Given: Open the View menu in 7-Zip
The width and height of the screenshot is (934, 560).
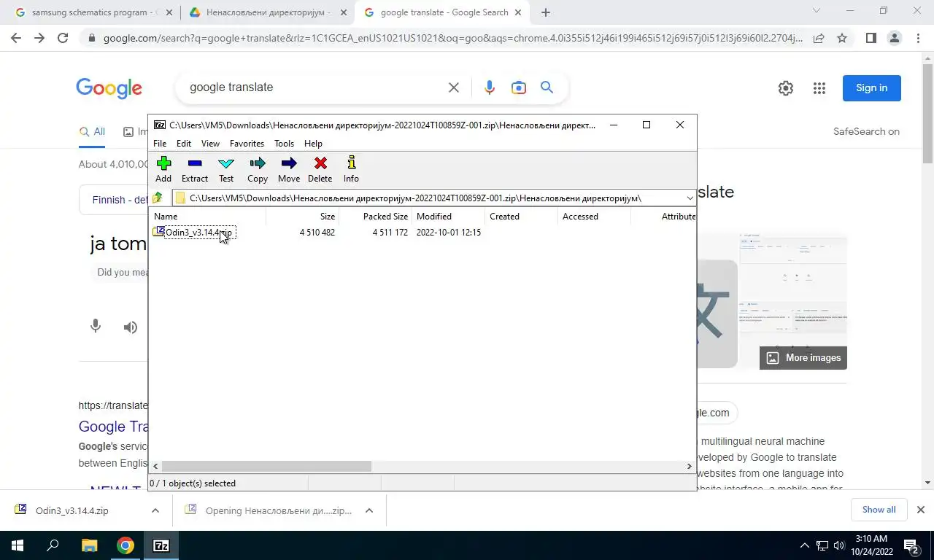Looking at the screenshot, I should pos(210,144).
